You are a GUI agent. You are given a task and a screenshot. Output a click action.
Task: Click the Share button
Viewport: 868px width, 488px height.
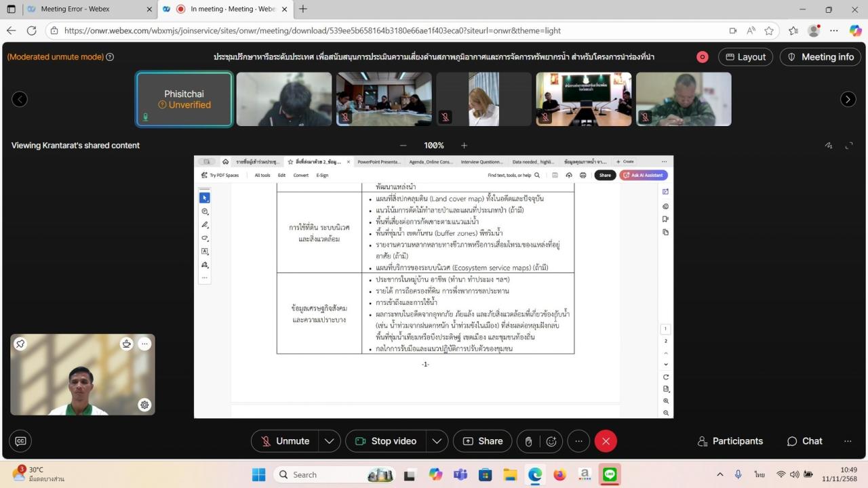[483, 441]
